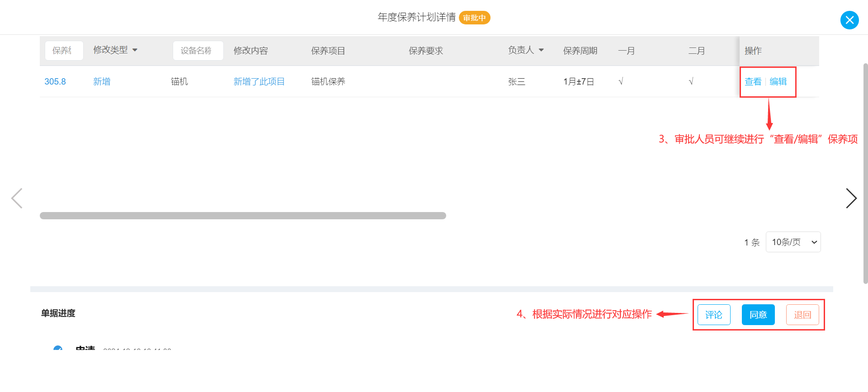868x392 pixels.
Task: Click the 查看 link for 锚机 row
Action: click(753, 81)
